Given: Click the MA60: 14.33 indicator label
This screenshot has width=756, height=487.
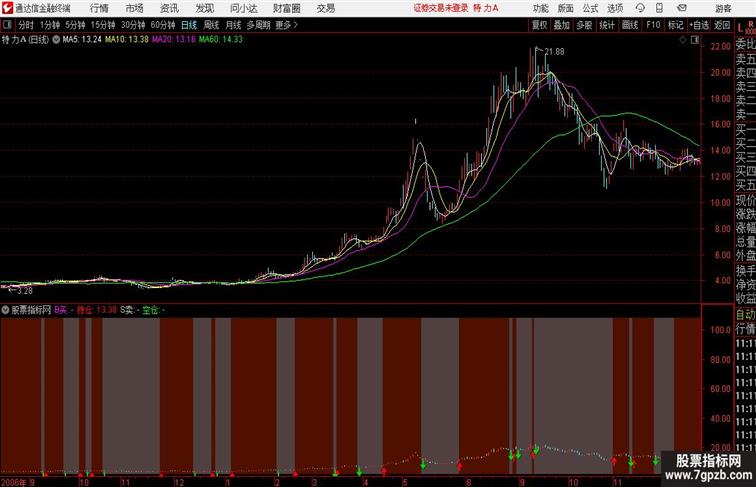Looking at the screenshot, I should pos(221,40).
